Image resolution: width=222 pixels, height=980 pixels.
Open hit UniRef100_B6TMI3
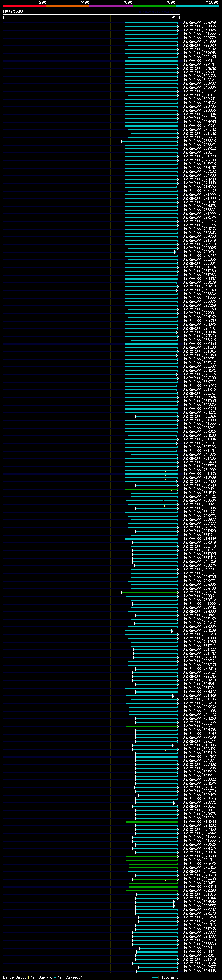coord(199,558)
